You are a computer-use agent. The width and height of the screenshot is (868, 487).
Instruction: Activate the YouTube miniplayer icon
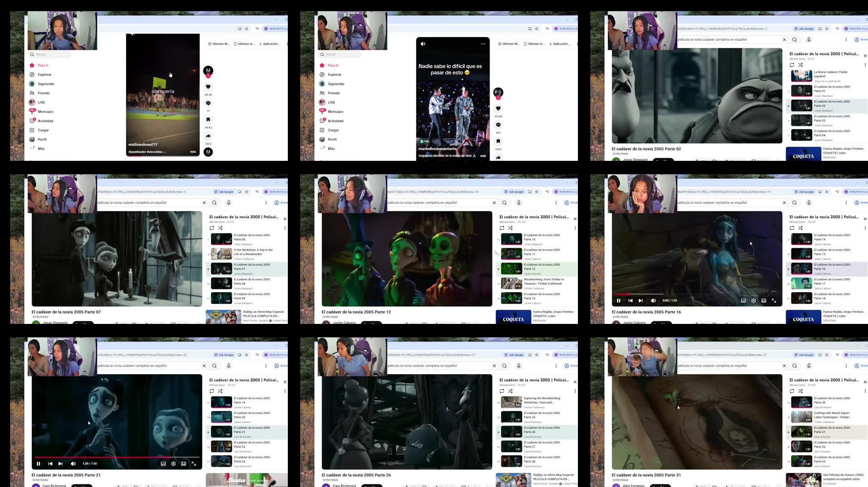point(764,300)
